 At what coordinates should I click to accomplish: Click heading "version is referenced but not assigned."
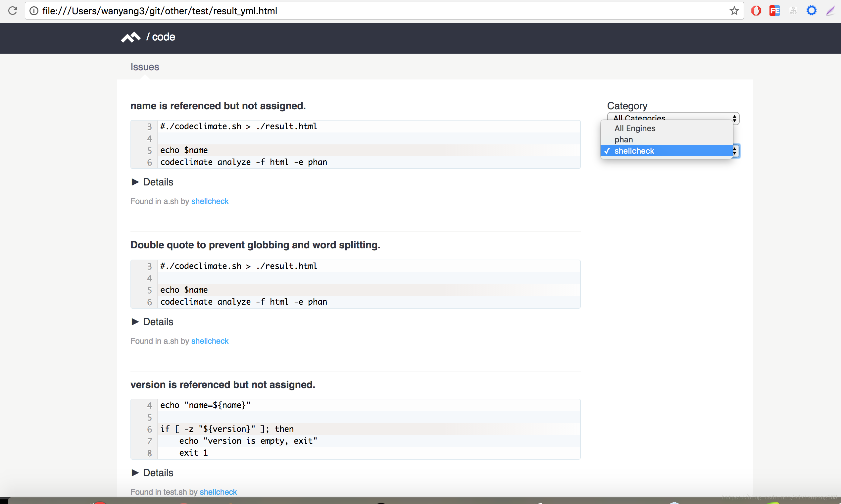point(223,385)
